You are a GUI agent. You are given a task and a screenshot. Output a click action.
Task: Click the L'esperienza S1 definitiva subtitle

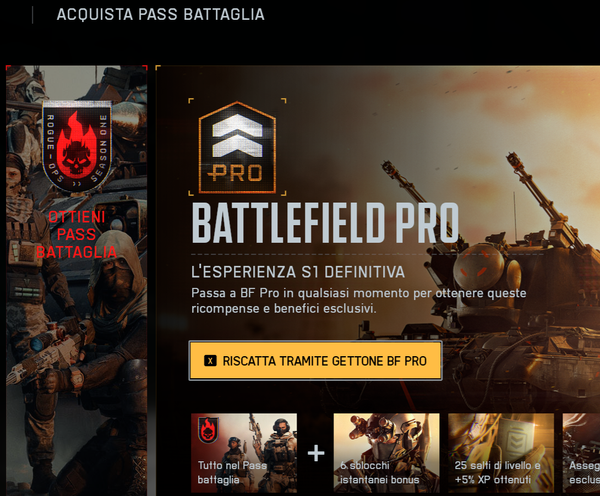298,272
